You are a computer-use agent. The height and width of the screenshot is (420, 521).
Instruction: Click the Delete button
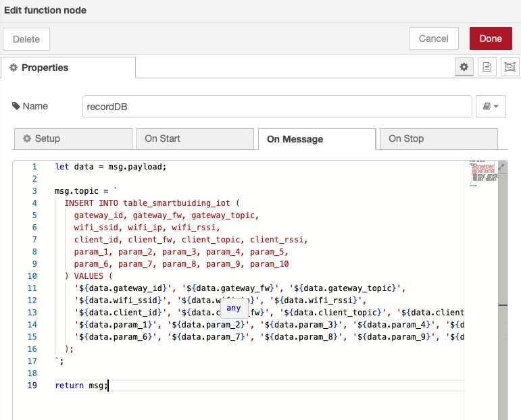(26, 39)
